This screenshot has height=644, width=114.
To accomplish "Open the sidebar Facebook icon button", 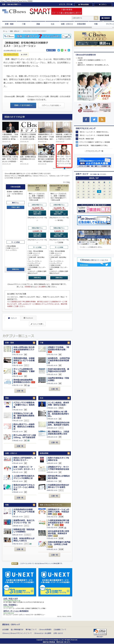I will pyautogui.click(x=86, y=120).
